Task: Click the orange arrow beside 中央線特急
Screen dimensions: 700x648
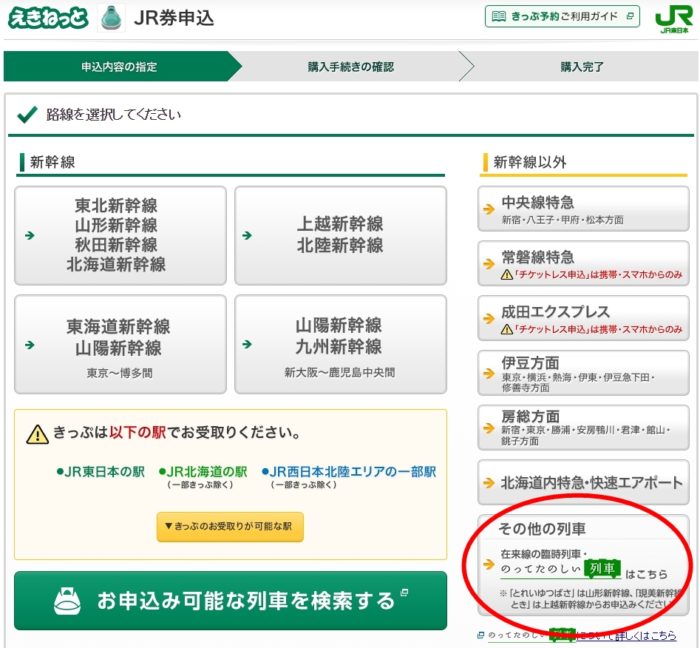Action: tap(489, 209)
